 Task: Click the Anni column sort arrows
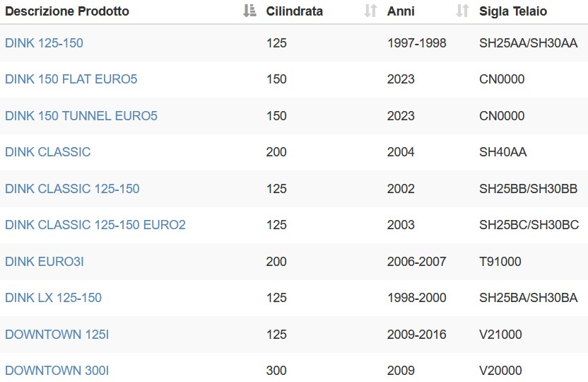tap(462, 11)
